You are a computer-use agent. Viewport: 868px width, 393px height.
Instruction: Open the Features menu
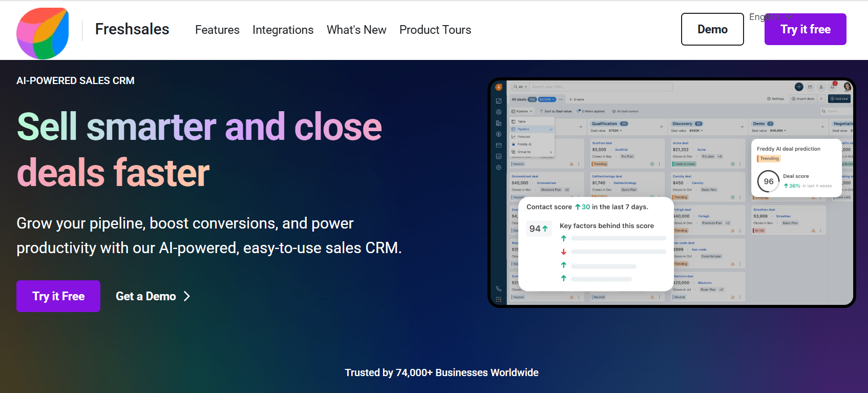point(217,30)
